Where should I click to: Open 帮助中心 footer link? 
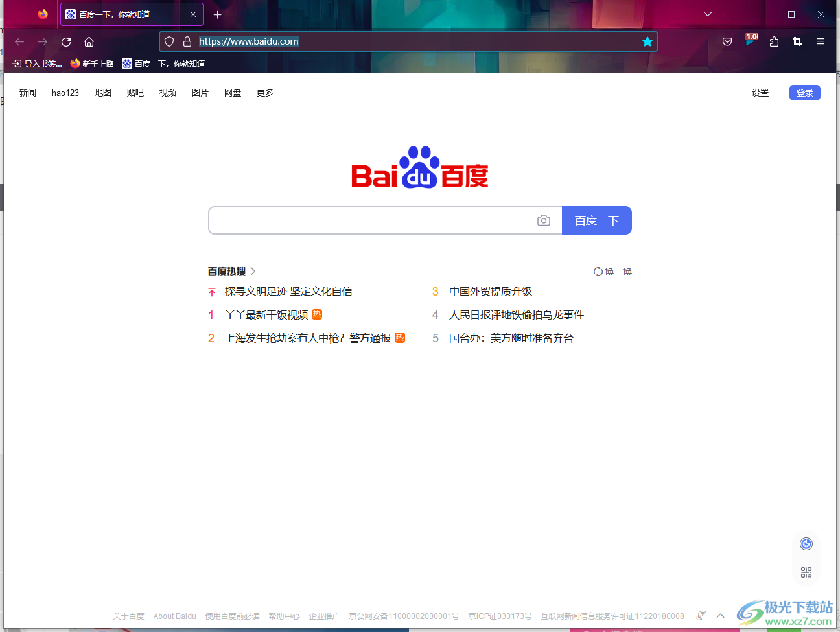click(284, 616)
